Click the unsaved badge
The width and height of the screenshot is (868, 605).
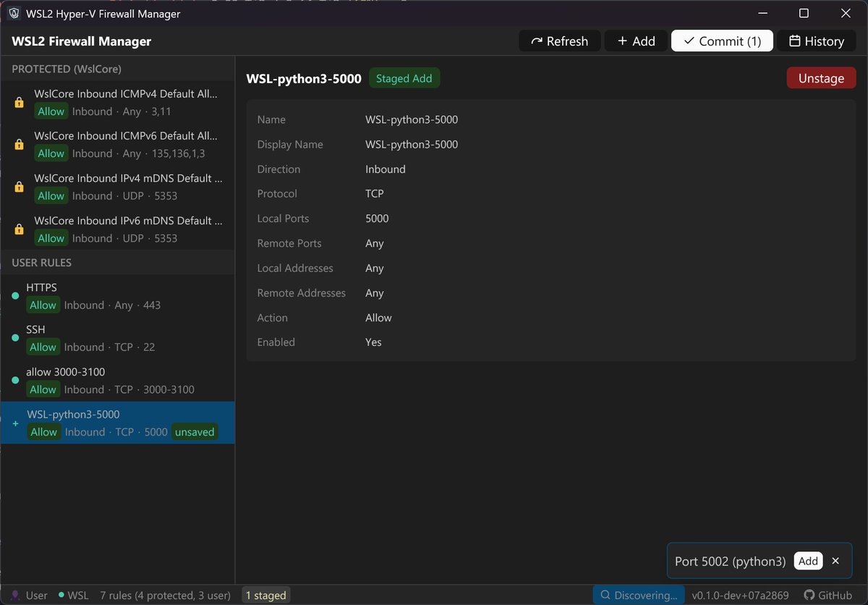195,432
